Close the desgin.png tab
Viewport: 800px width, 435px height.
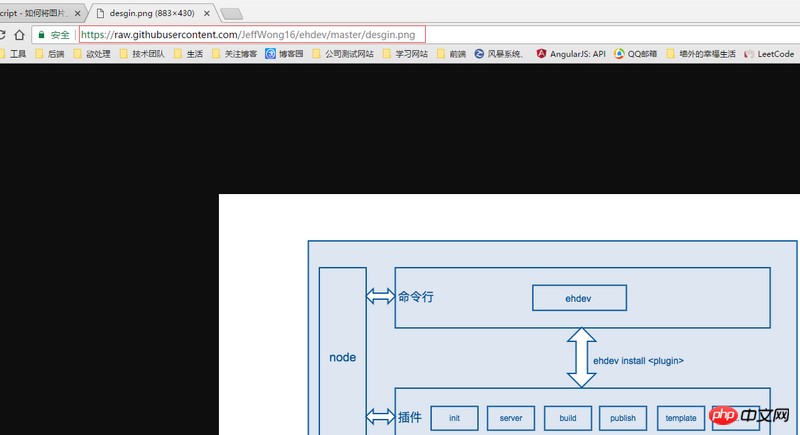pos(207,14)
